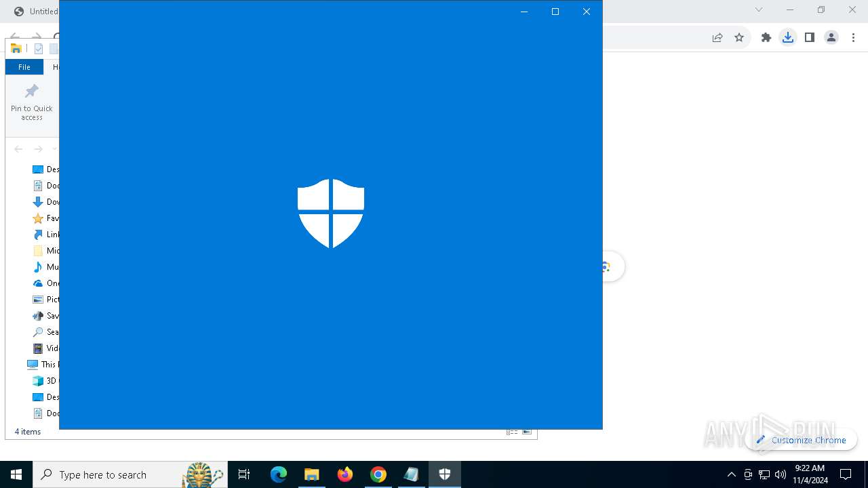
Task: Switch Explorer to details view icon
Action: pyautogui.click(x=512, y=432)
